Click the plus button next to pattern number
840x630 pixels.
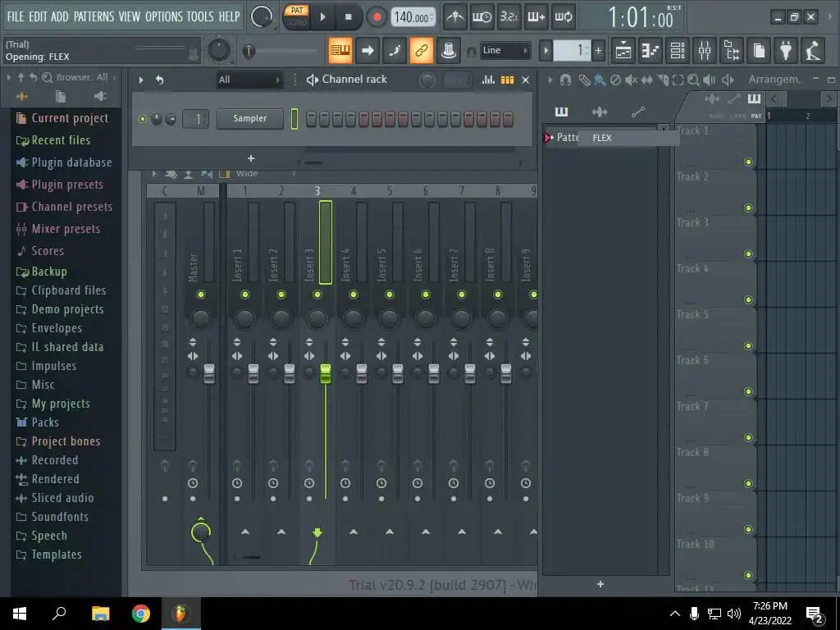pyautogui.click(x=598, y=51)
